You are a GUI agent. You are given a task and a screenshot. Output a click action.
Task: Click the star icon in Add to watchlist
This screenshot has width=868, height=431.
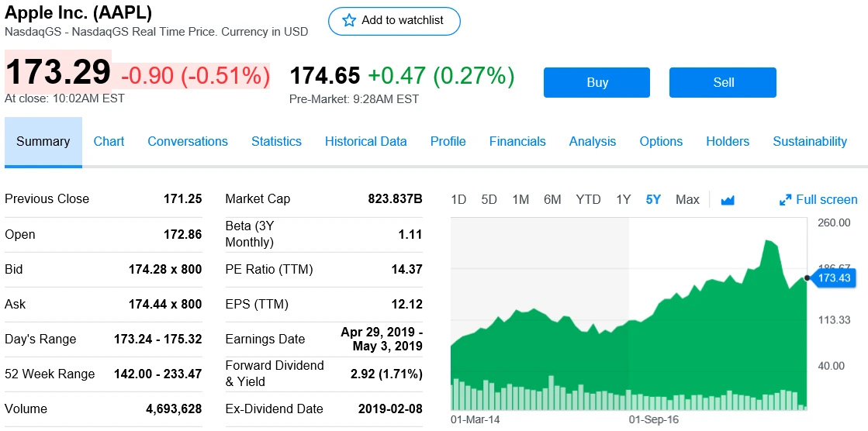tap(349, 21)
